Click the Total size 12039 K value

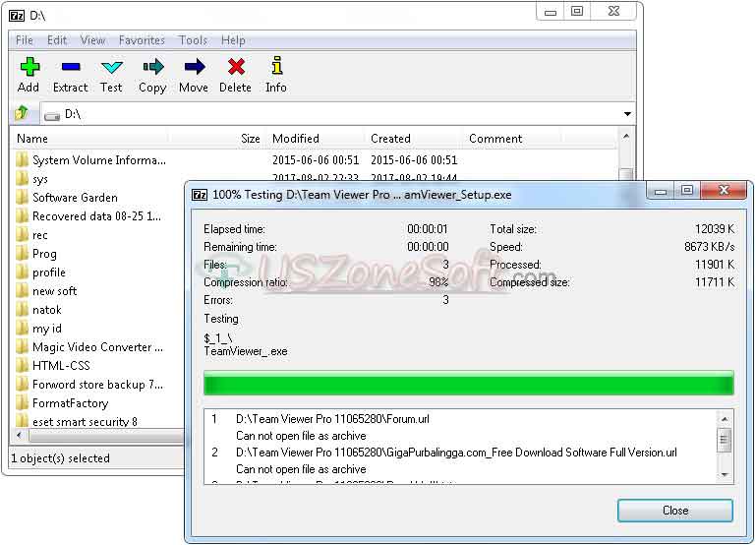[x=715, y=229]
